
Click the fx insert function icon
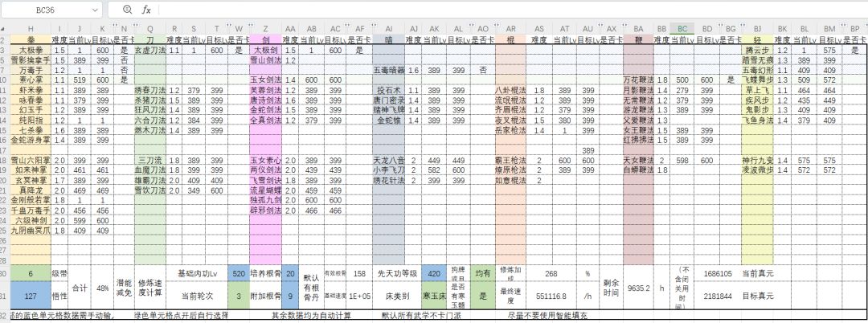point(147,10)
